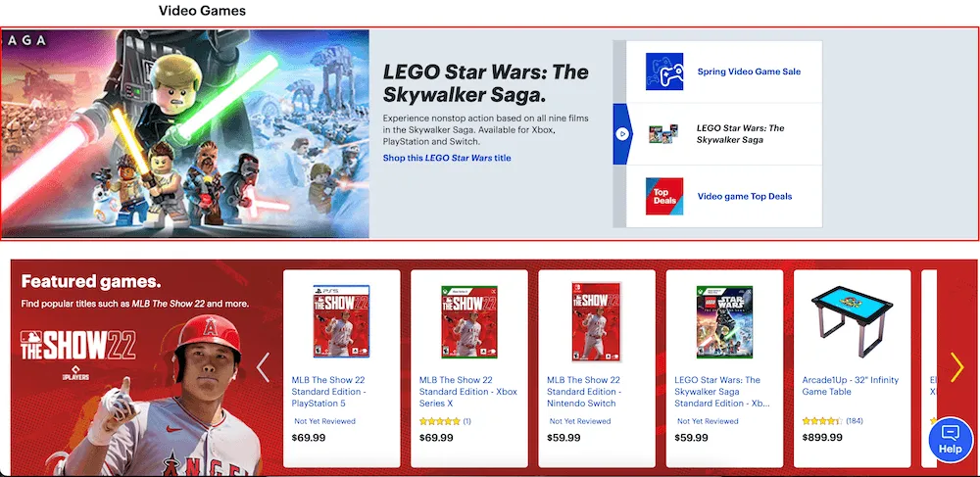Click the Arcade1Up star rating
The height and width of the screenshot is (477, 980).
[822, 421]
